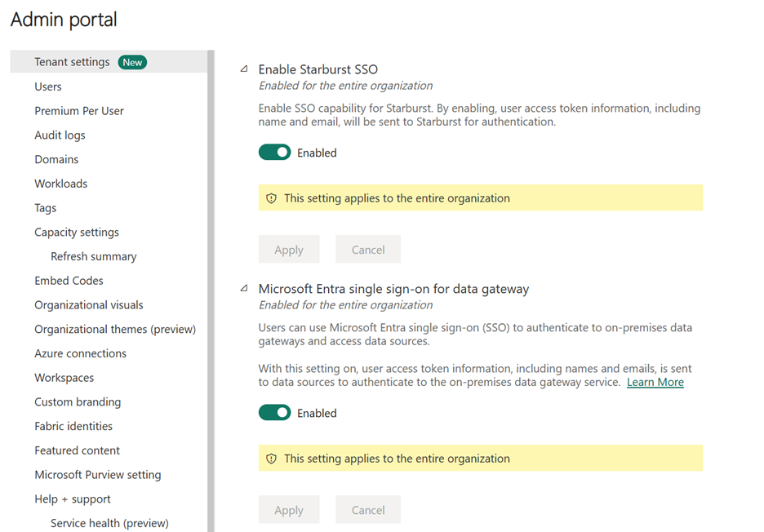Click the sidebar vertical scrollbar
Screen dimensions: 764x532
coord(211,290)
